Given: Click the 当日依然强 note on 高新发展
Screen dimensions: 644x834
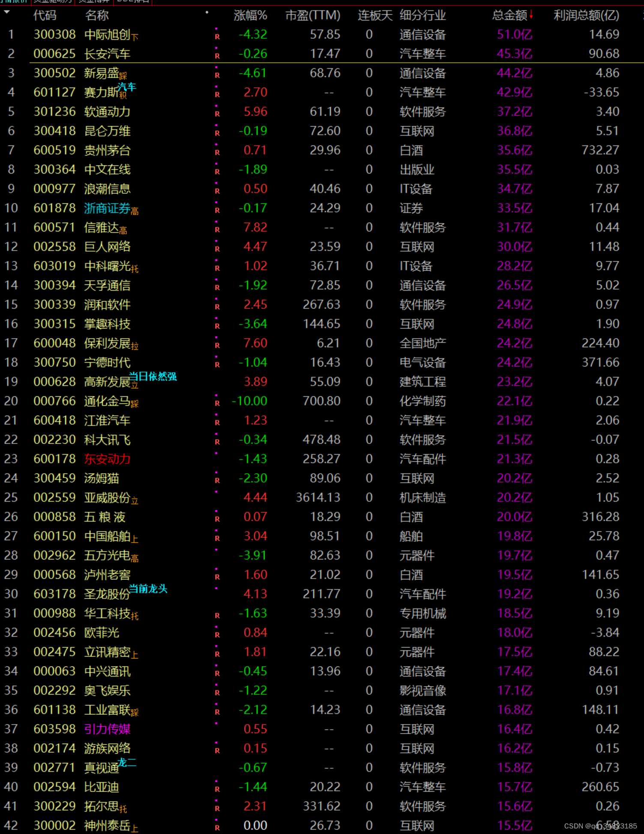Looking at the screenshot, I should point(153,376).
